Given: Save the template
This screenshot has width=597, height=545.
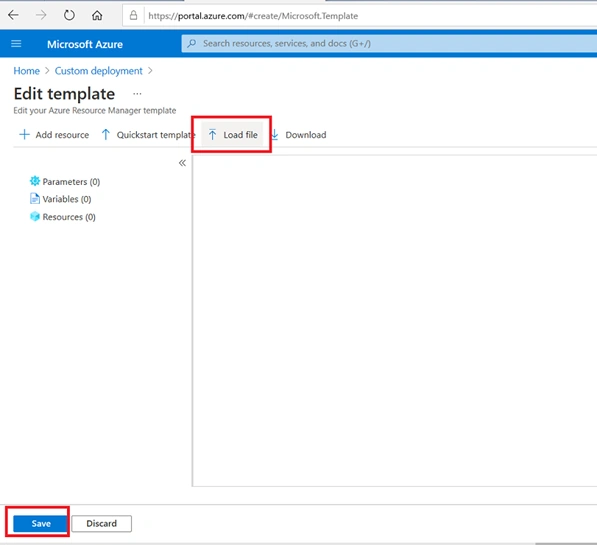Looking at the screenshot, I should pos(41,523).
